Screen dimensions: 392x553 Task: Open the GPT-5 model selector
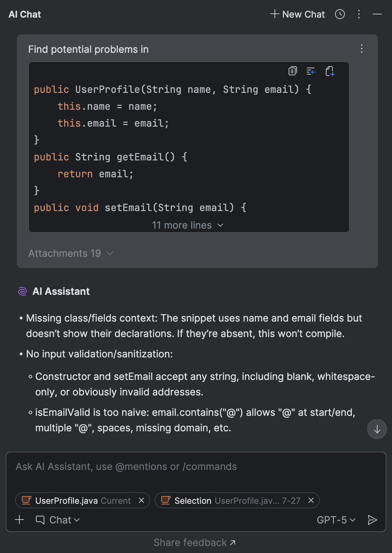(336, 520)
